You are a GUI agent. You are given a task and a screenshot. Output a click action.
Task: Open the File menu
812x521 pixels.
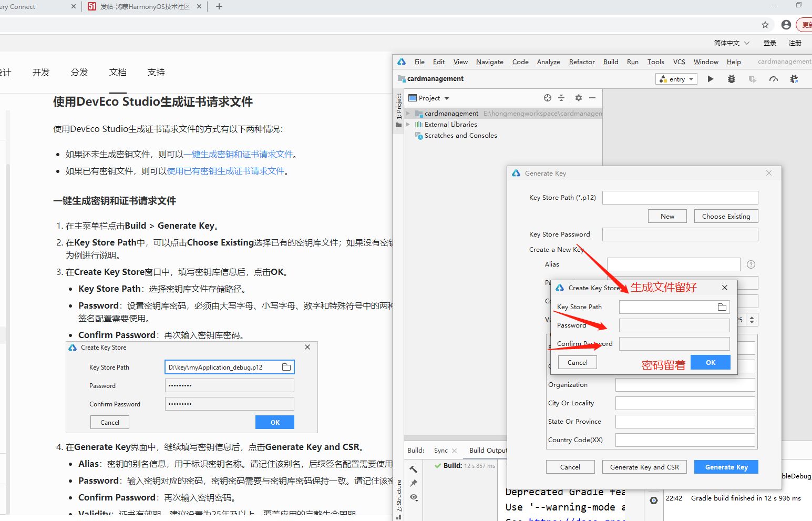(419, 62)
